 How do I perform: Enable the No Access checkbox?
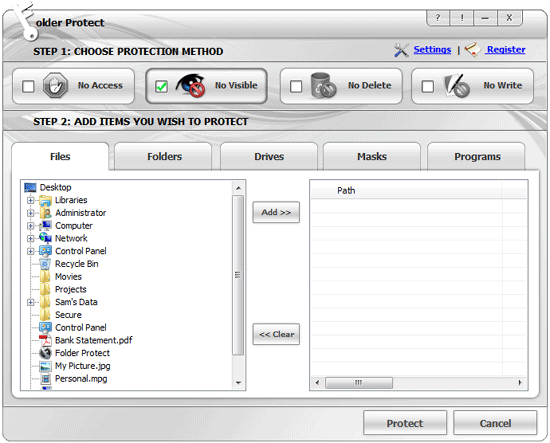point(28,86)
